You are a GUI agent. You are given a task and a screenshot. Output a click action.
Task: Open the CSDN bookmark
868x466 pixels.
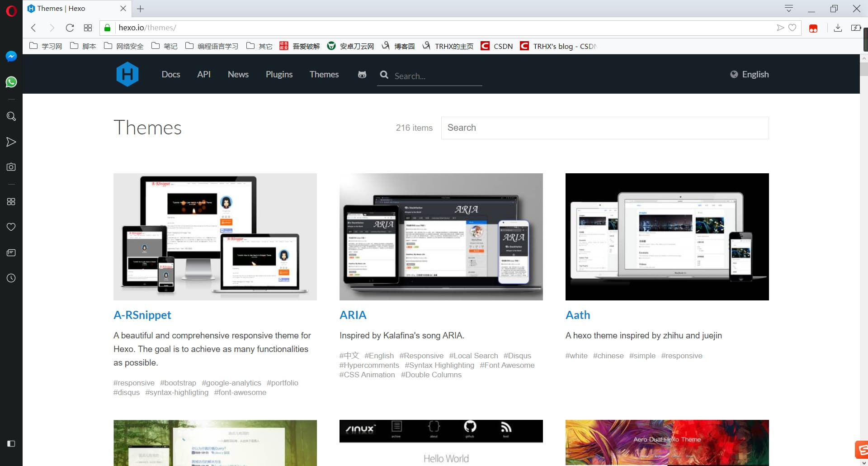497,46
